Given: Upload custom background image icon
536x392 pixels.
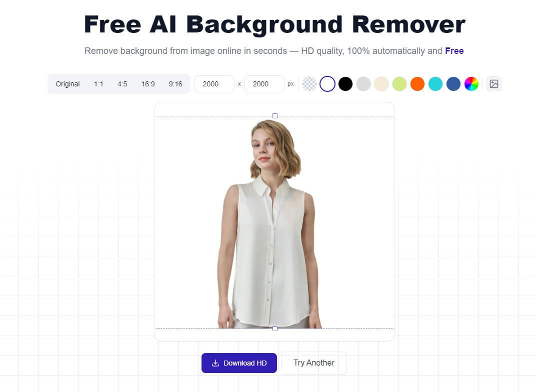Looking at the screenshot, I should pyautogui.click(x=494, y=84).
